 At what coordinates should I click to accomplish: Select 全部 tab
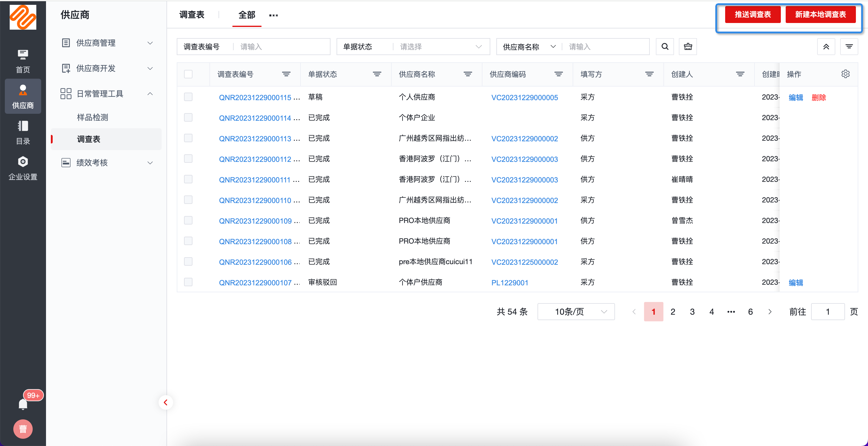pyautogui.click(x=247, y=15)
